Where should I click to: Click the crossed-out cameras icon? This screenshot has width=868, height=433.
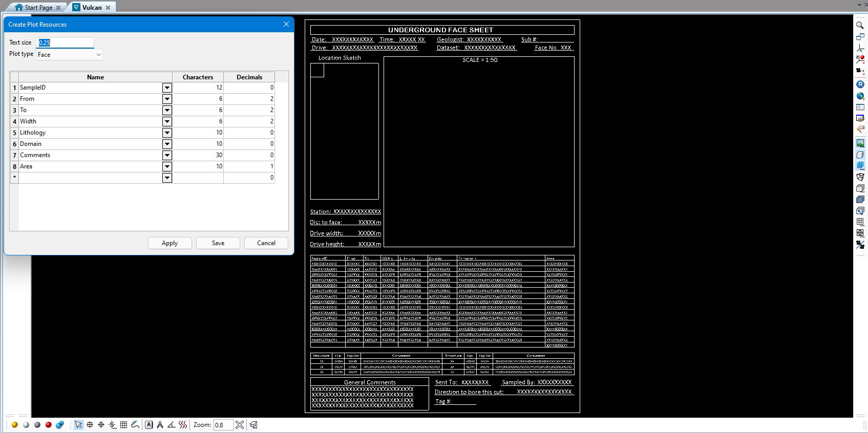click(860, 245)
